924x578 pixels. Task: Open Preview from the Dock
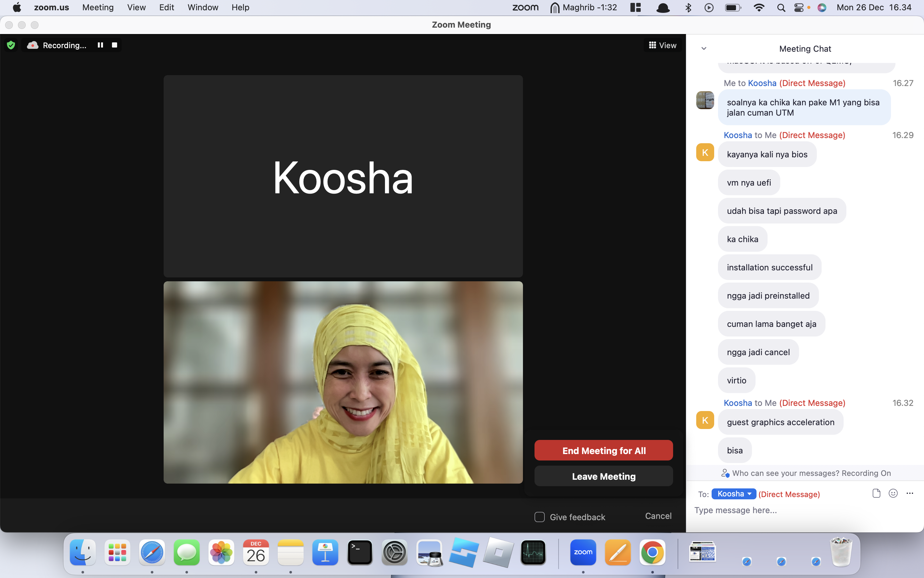click(429, 552)
